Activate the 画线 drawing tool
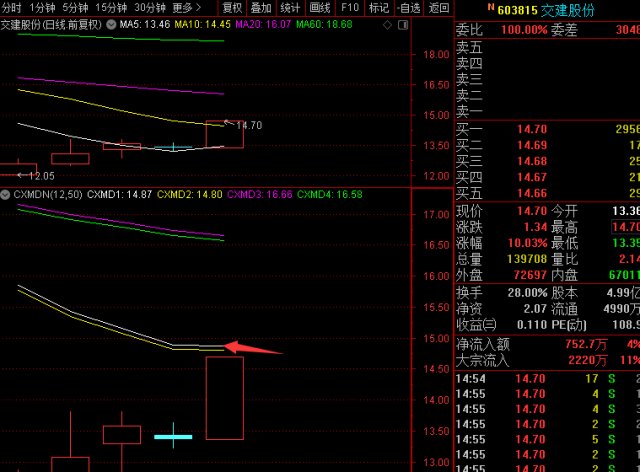The image size is (640, 472). (x=320, y=7)
